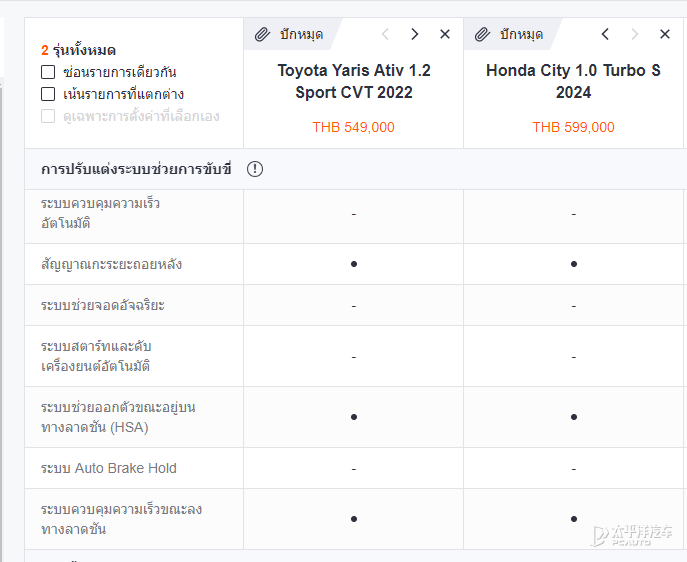Open Honda City 1.0 Turbo S 2024 title
The width and height of the screenshot is (687, 562).
point(574,81)
